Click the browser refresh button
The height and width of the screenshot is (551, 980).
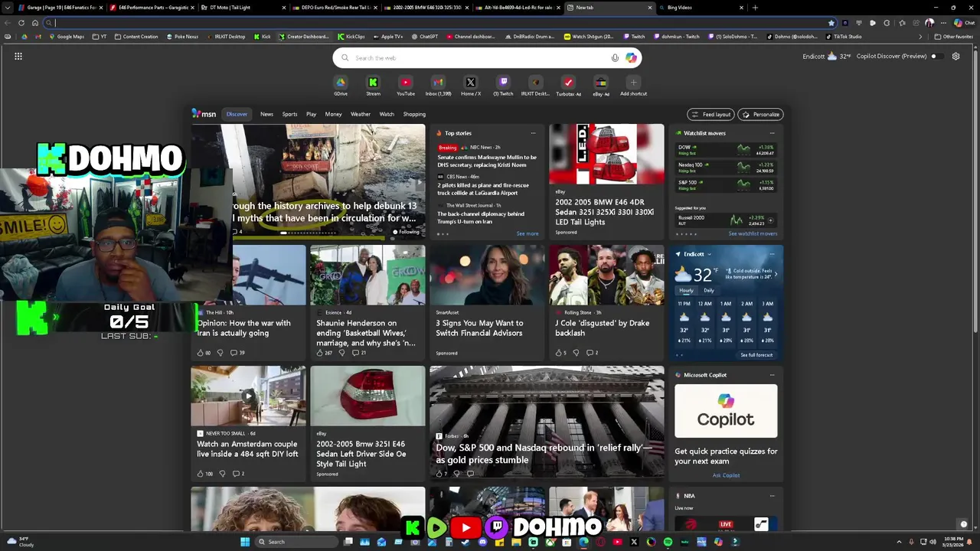point(21,23)
